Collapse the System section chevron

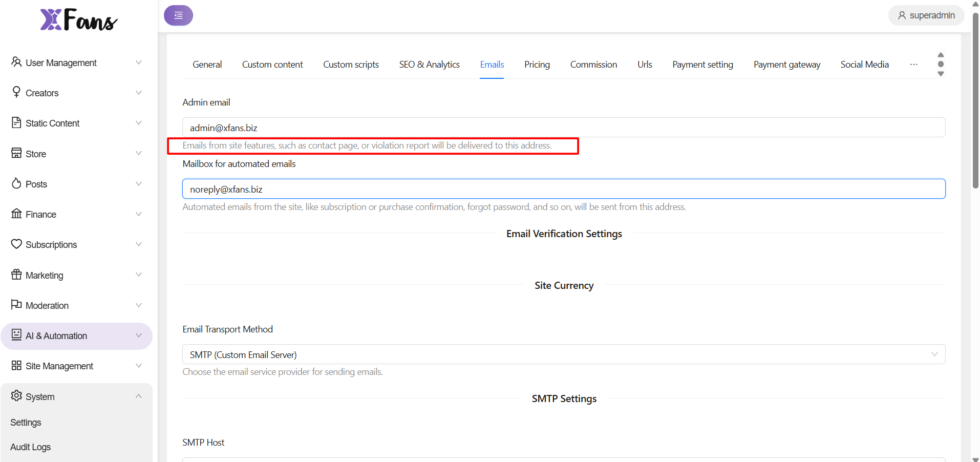coord(138,396)
